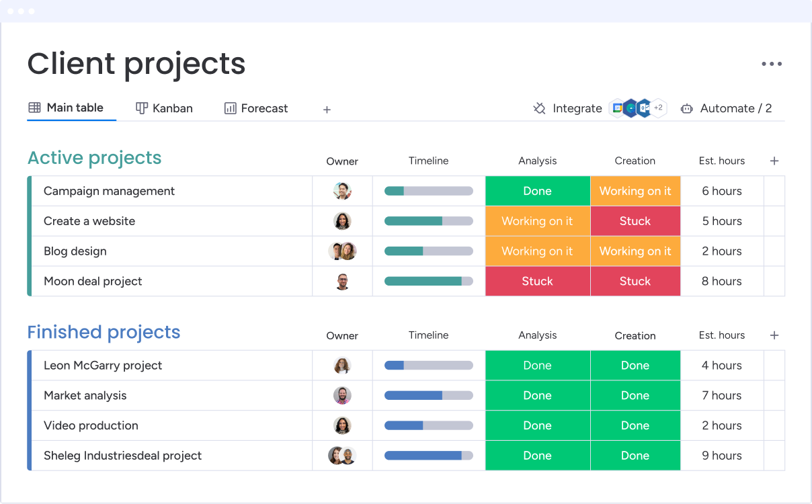Click owner avatars for Blog design
The width and height of the screenshot is (812, 504).
[342, 251]
